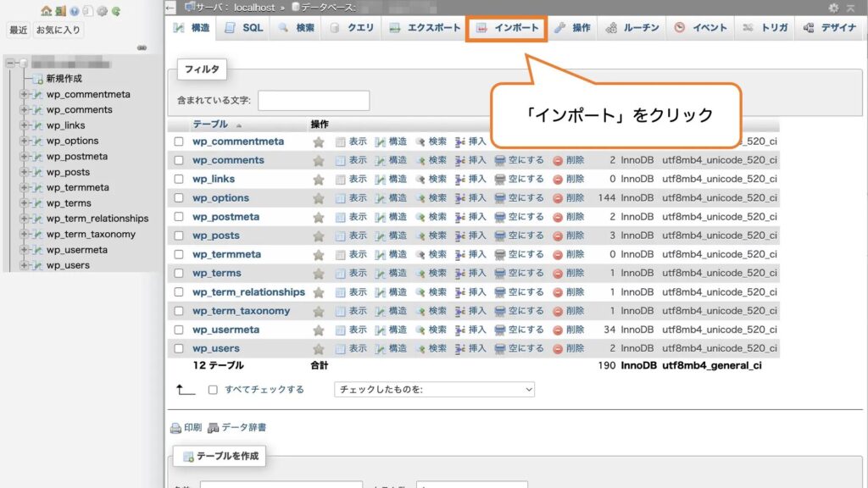Click the link chain icon in sidebar
Screen dimensions: 868x488
tap(142, 48)
